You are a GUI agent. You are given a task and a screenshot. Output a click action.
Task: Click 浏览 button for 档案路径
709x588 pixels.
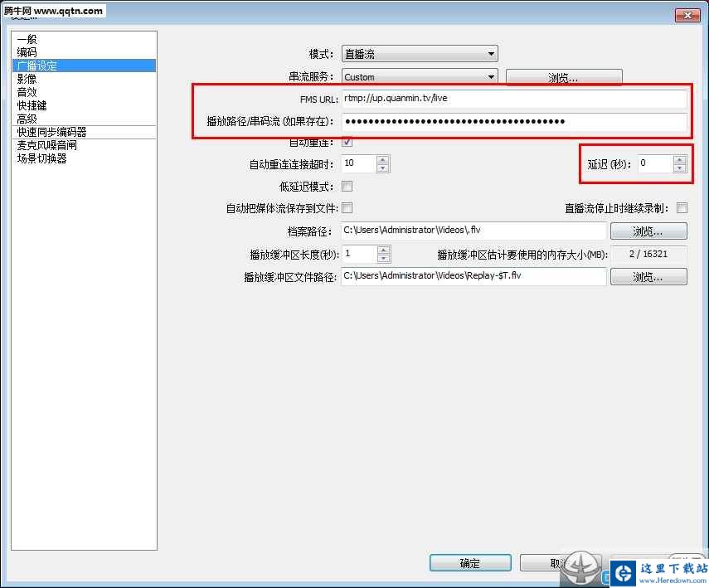(648, 231)
